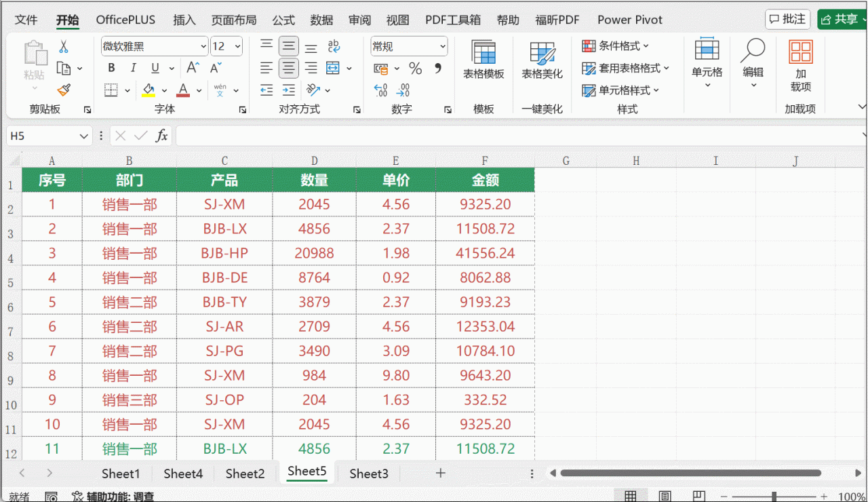Toggle Italic formatting
868x502 pixels.
click(x=134, y=68)
